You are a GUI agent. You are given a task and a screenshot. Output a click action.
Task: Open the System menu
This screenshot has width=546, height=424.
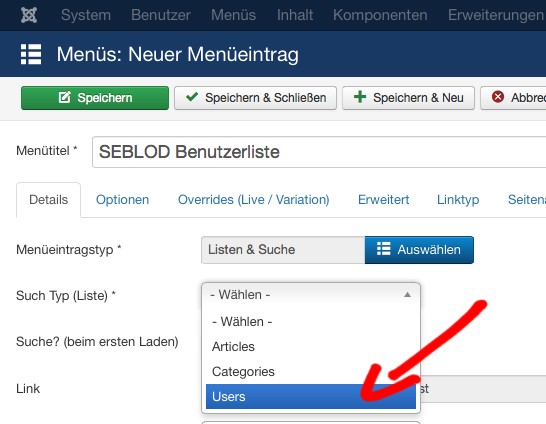coord(86,15)
